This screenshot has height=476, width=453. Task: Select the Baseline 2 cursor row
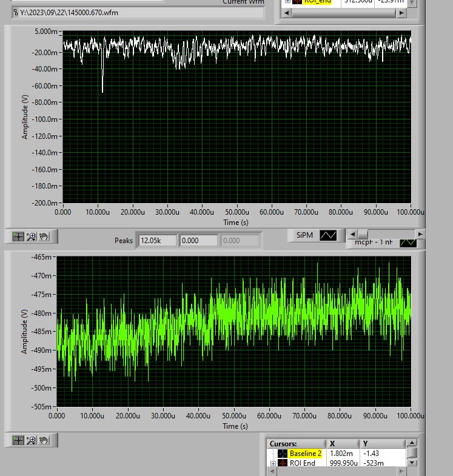(305, 454)
